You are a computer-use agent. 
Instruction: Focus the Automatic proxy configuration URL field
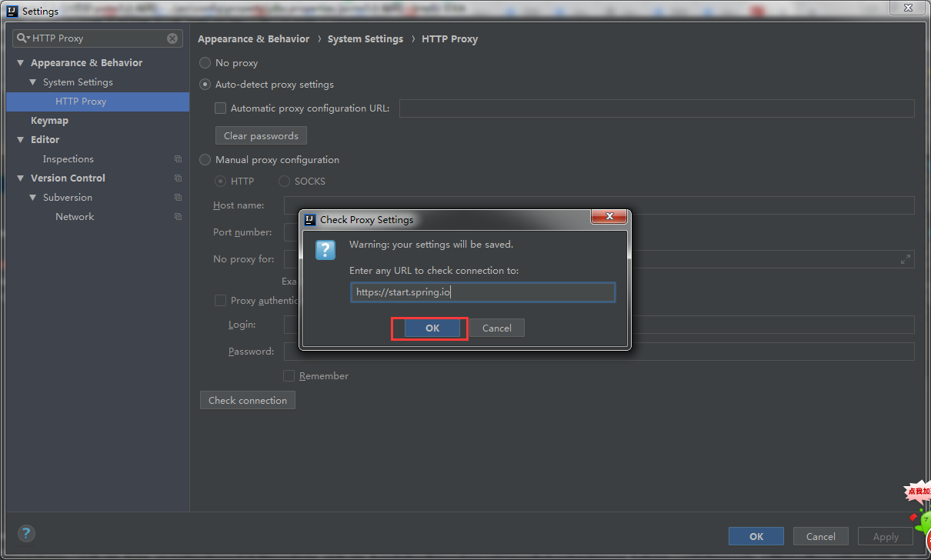tap(656, 108)
